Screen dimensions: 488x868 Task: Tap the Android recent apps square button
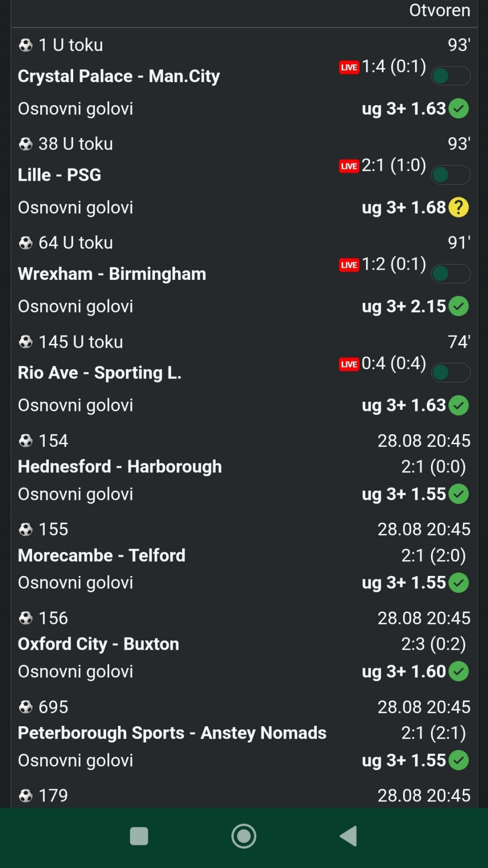click(x=139, y=836)
